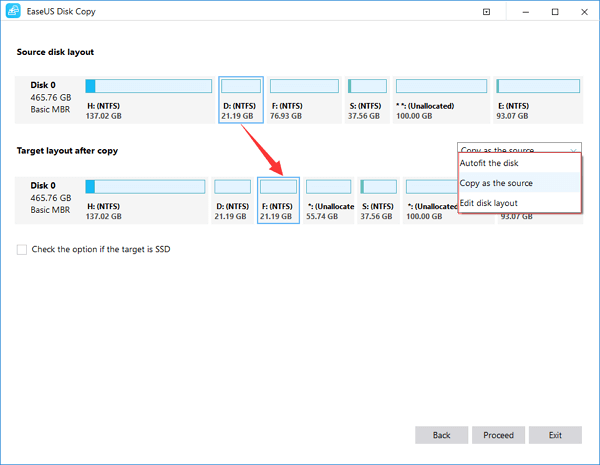Select source partition D: (NTFS) 21.19 GB
600x465 pixels.
click(241, 98)
